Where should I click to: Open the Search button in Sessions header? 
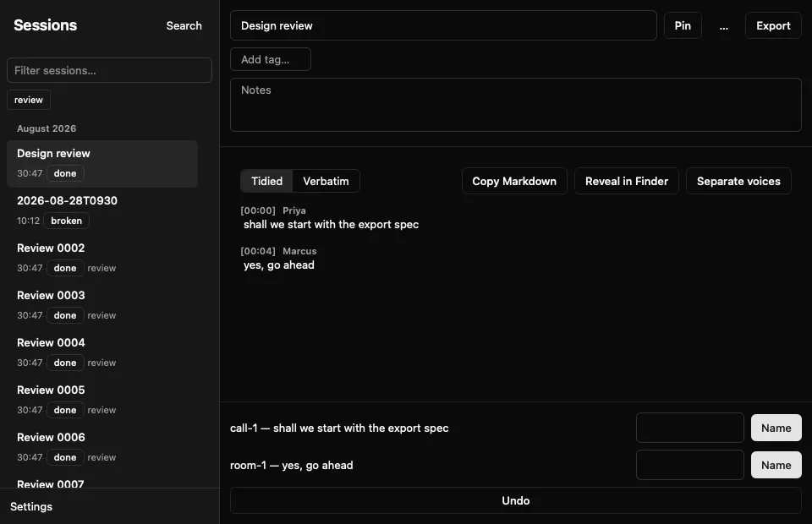tap(184, 25)
